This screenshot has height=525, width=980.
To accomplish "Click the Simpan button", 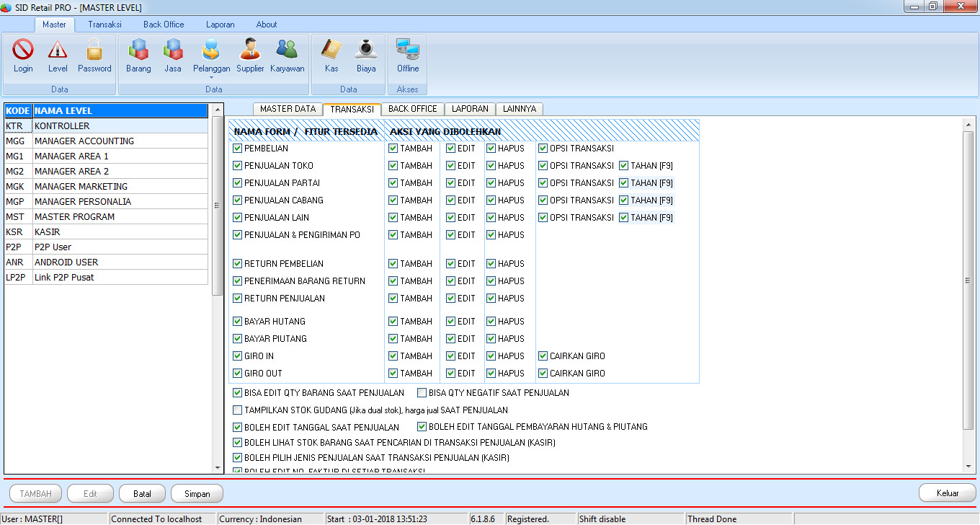I will click(197, 494).
